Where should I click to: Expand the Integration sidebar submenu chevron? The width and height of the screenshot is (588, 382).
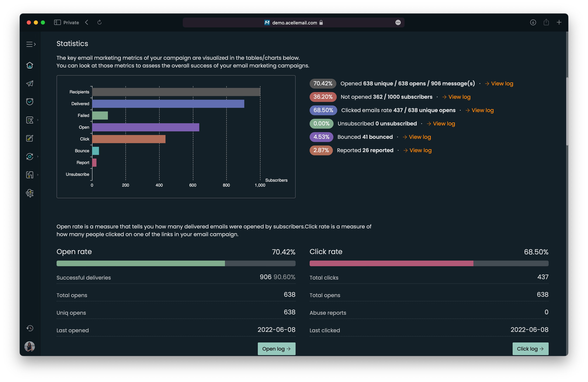[38, 175]
